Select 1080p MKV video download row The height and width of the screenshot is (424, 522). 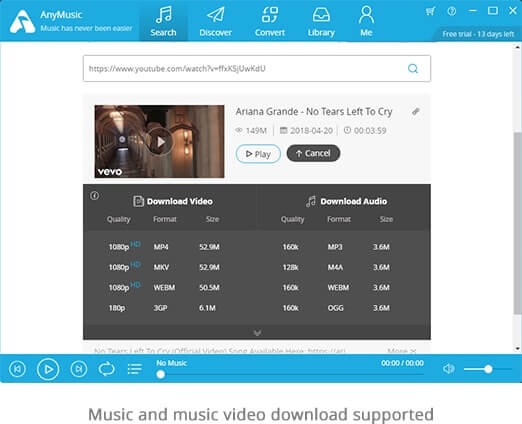tap(164, 267)
